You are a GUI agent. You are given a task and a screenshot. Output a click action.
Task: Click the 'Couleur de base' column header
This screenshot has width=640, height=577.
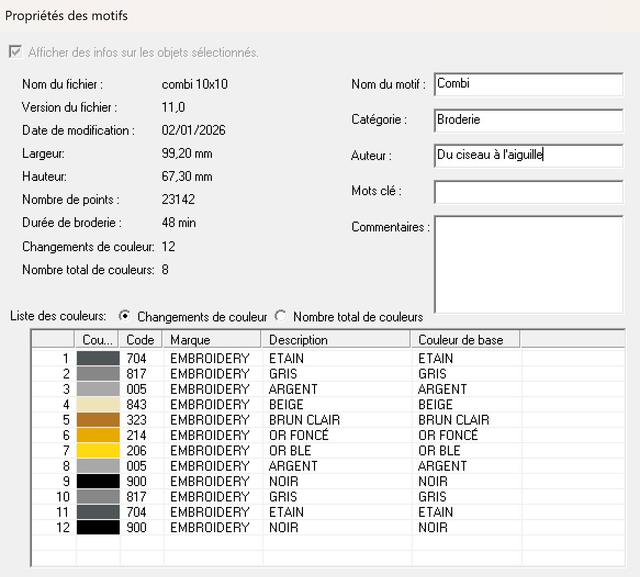coord(465,340)
